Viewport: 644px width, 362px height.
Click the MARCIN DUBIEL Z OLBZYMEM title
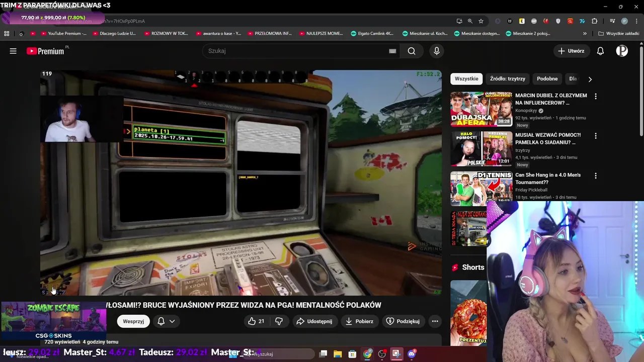(x=551, y=99)
